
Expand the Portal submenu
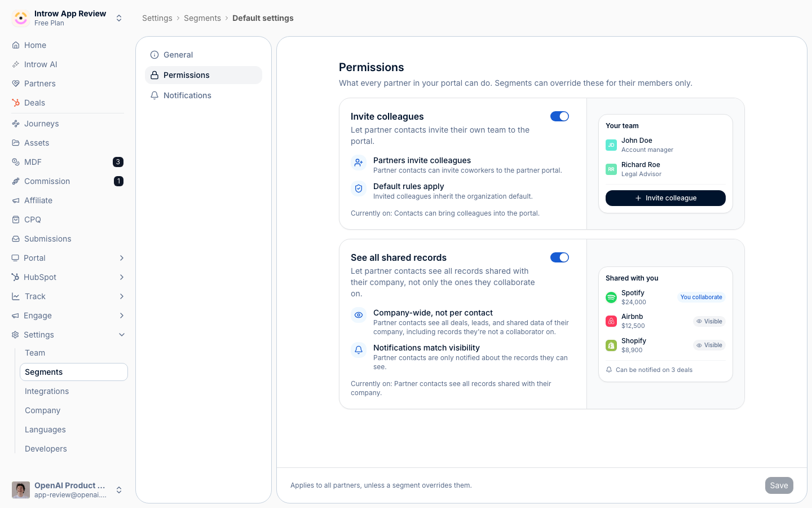click(x=122, y=258)
